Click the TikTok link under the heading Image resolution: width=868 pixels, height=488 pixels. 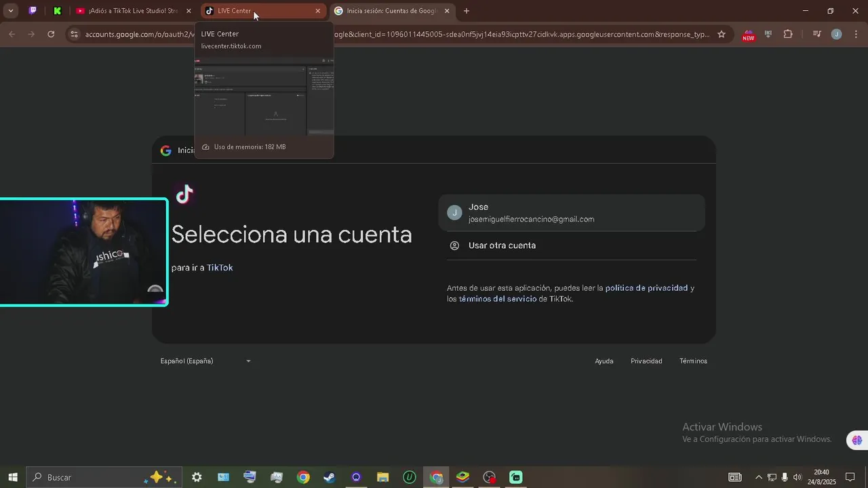[220, 268]
